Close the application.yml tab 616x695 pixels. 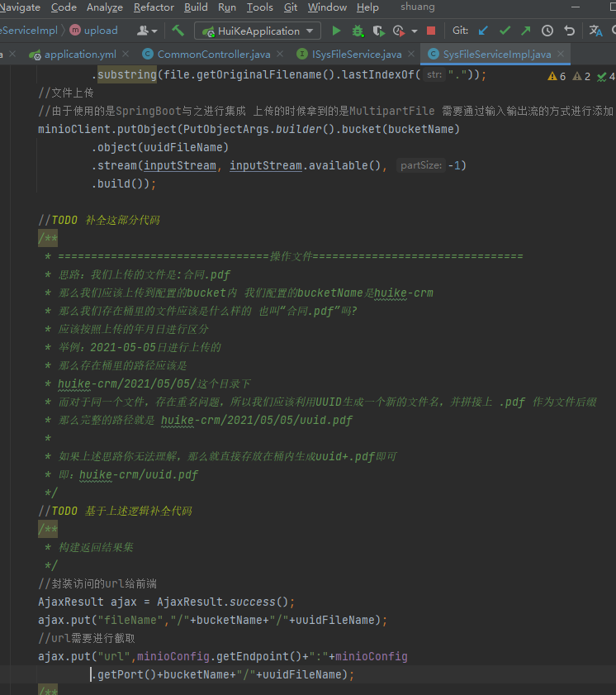tap(126, 54)
